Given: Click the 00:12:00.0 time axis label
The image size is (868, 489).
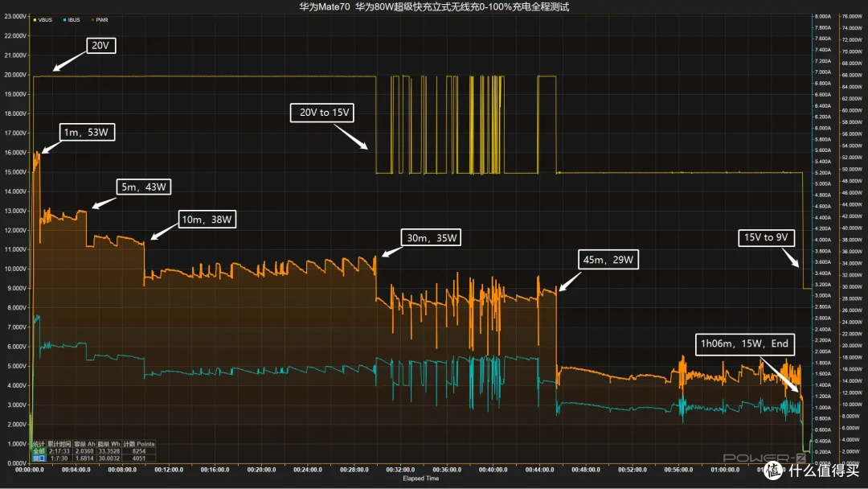Looking at the screenshot, I should click(x=169, y=470).
